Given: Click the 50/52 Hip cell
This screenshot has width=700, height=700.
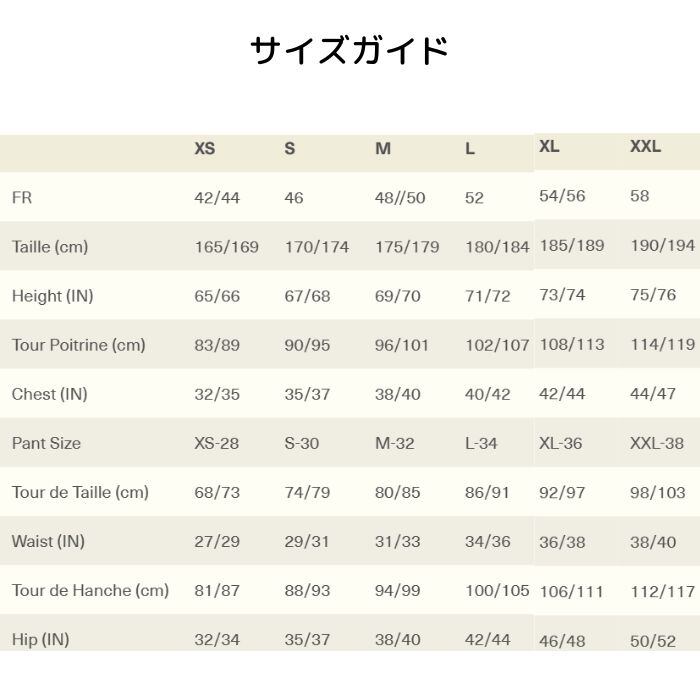Looking at the screenshot, I should pos(653,639).
